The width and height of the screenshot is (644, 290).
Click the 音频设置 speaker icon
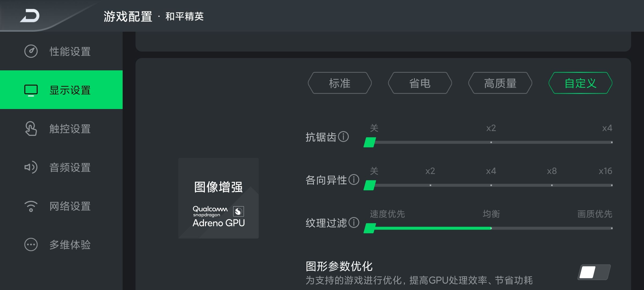[31, 167]
